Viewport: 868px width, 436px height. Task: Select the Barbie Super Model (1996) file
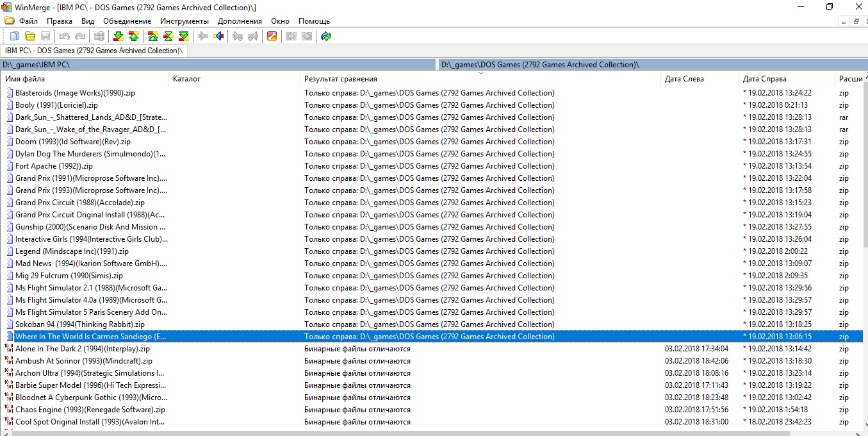click(x=91, y=385)
